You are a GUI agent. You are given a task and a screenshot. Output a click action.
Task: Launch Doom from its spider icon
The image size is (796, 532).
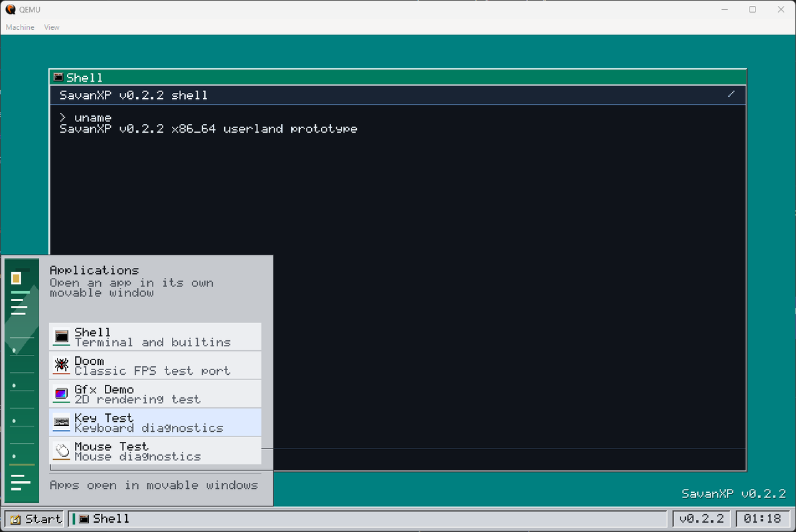(62, 365)
